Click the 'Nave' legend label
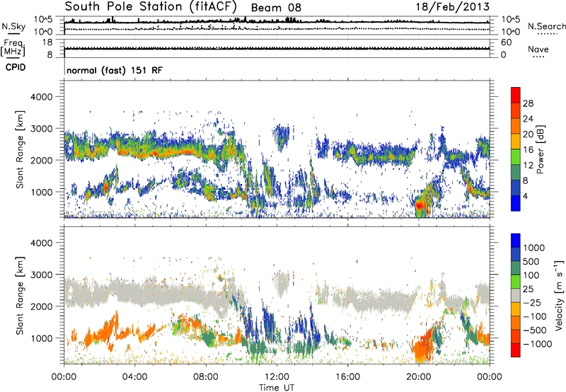566x392 pixels. pos(538,49)
